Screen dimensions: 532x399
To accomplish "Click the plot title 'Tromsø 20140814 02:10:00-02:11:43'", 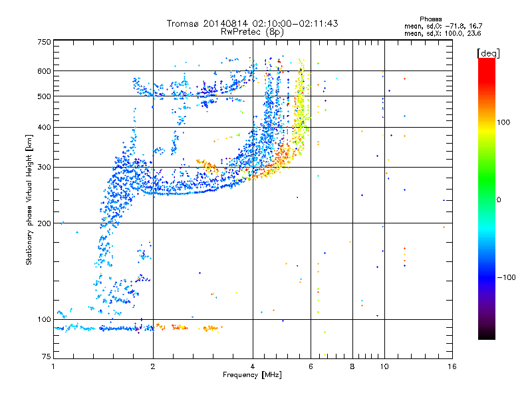I will click(x=252, y=23).
